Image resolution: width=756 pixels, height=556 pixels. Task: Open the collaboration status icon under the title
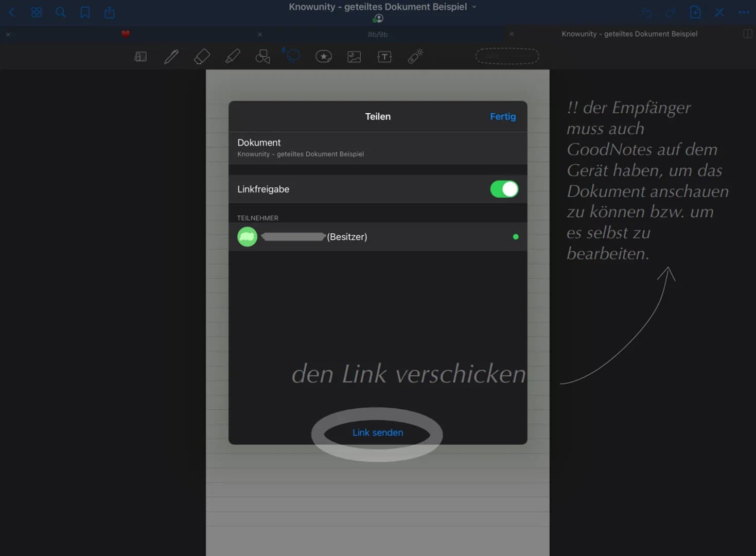[378, 19]
